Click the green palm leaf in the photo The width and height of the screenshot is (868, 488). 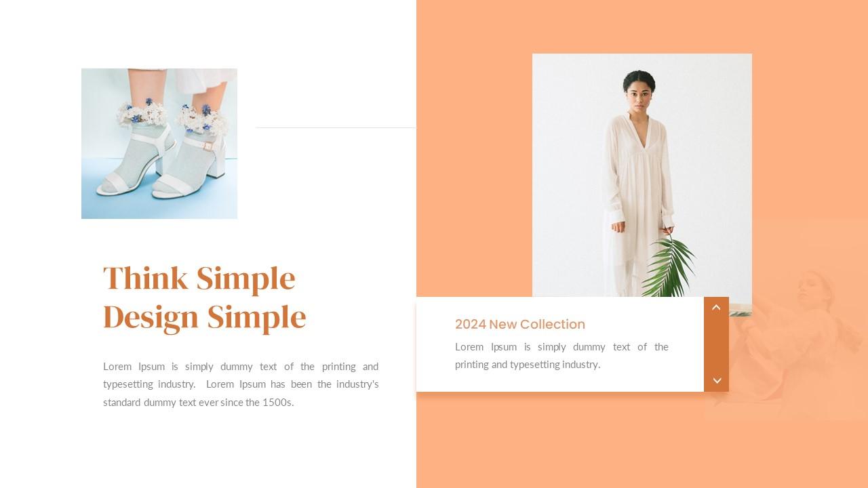point(668,268)
